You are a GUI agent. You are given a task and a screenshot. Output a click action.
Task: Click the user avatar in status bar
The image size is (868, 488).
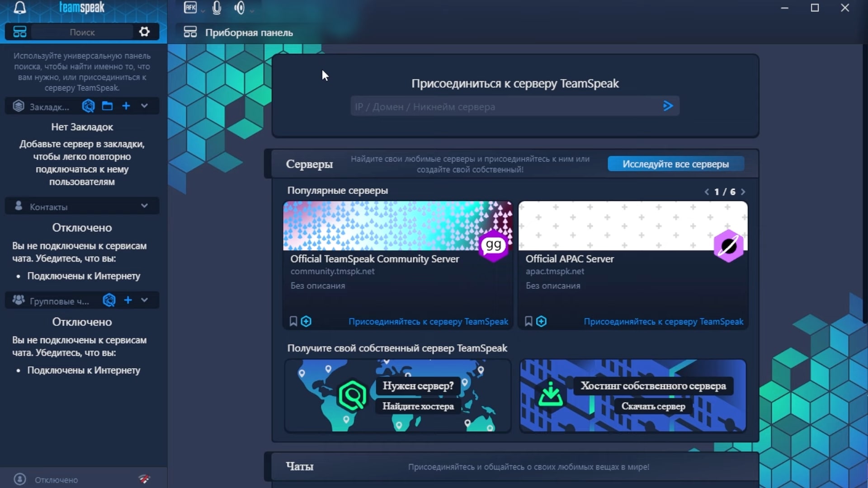[20, 479]
